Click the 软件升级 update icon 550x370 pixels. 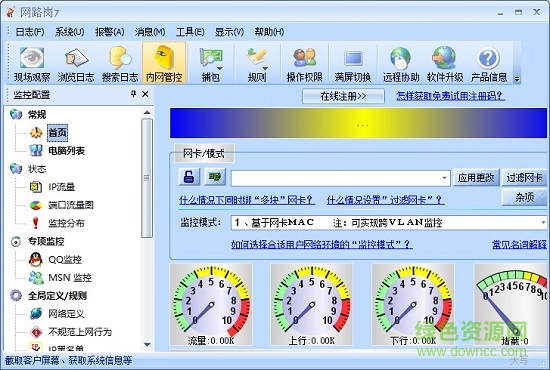pyautogui.click(x=445, y=64)
